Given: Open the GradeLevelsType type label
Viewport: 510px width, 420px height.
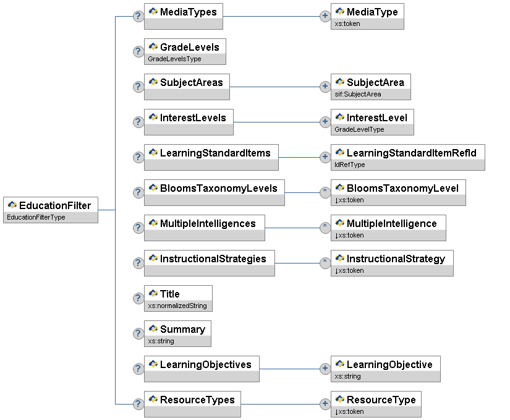Looking at the screenshot, I should click(x=175, y=59).
